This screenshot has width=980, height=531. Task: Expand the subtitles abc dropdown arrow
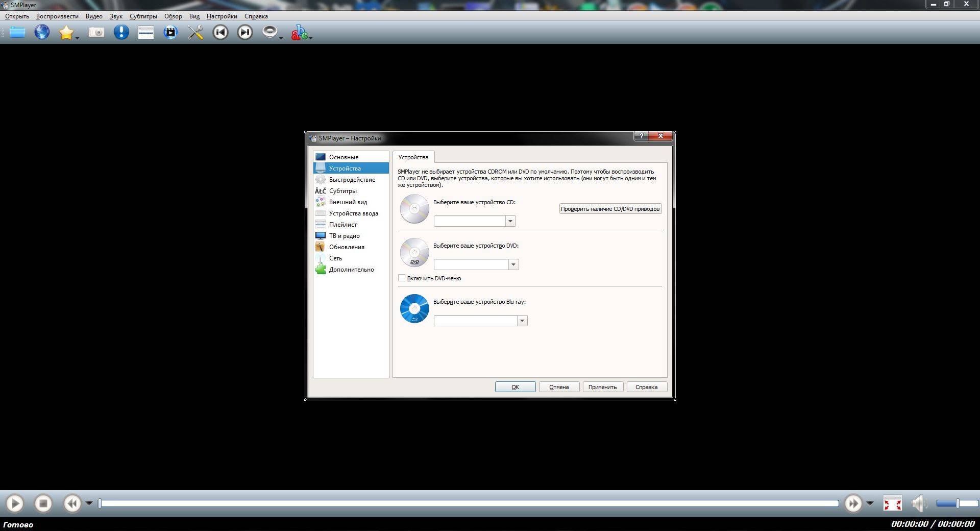[x=310, y=37]
